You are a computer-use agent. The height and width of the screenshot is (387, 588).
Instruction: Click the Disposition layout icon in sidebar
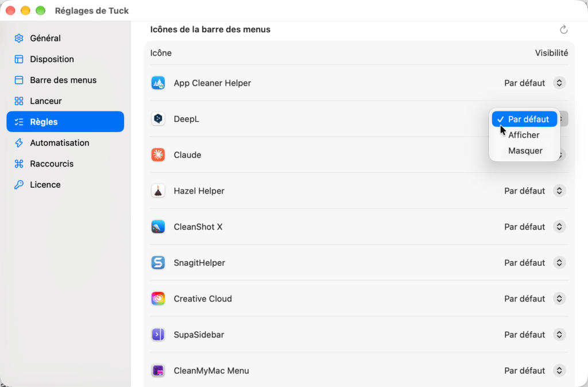(19, 59)
